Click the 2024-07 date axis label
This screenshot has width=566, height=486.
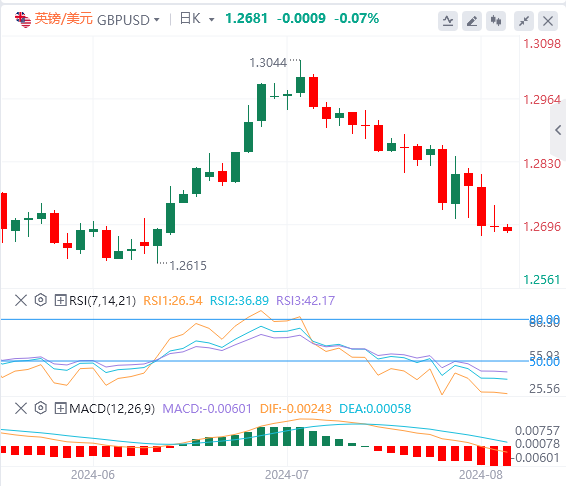[x=287, y=475]
